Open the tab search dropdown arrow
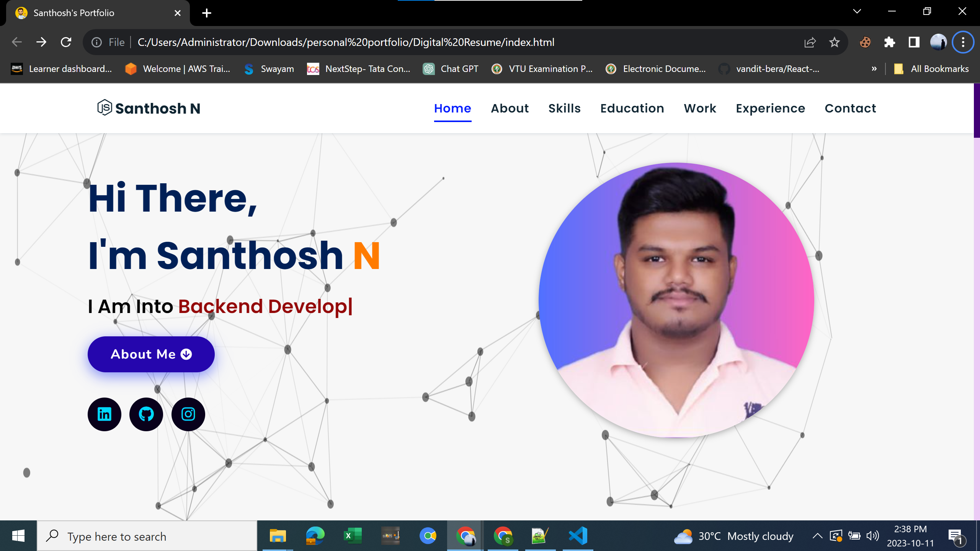 click(857, 11)
